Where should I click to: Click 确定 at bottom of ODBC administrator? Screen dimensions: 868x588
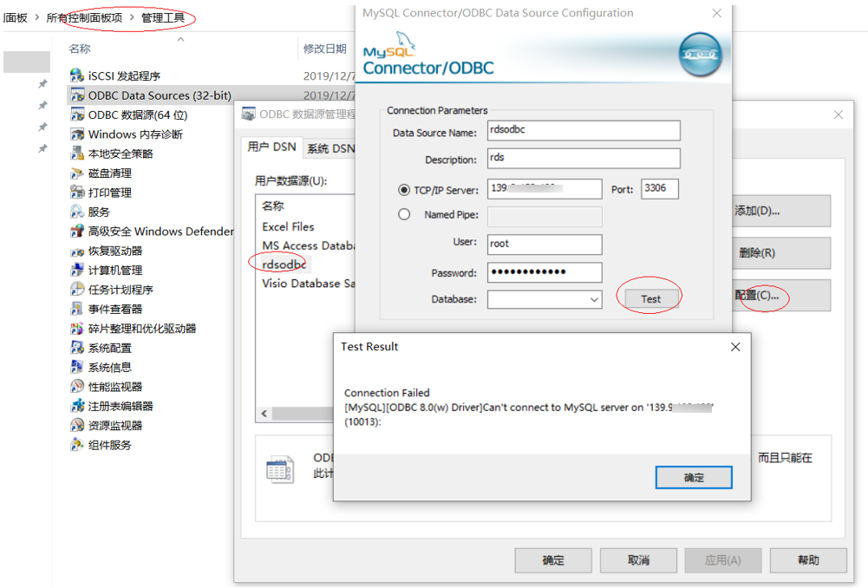point(553,560)
